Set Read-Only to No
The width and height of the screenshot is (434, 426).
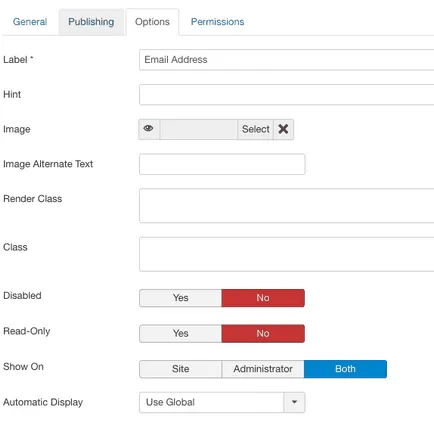pyautogui.click(x=263, y=334)
